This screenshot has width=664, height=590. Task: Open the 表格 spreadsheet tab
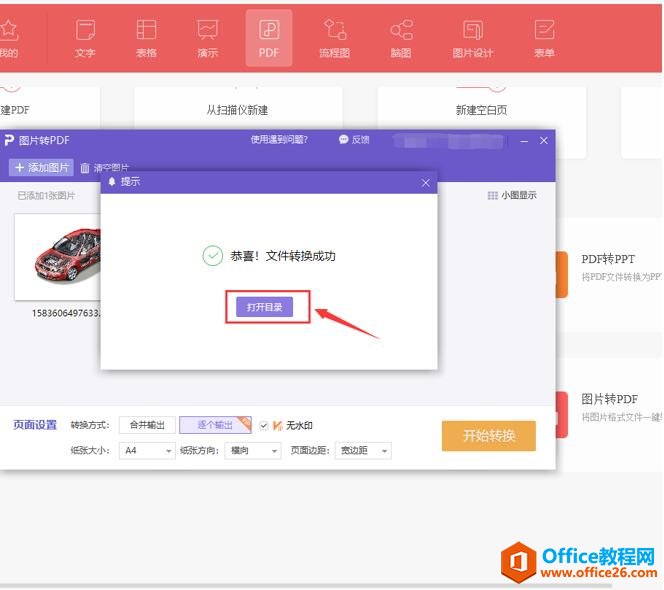point(146,38)
